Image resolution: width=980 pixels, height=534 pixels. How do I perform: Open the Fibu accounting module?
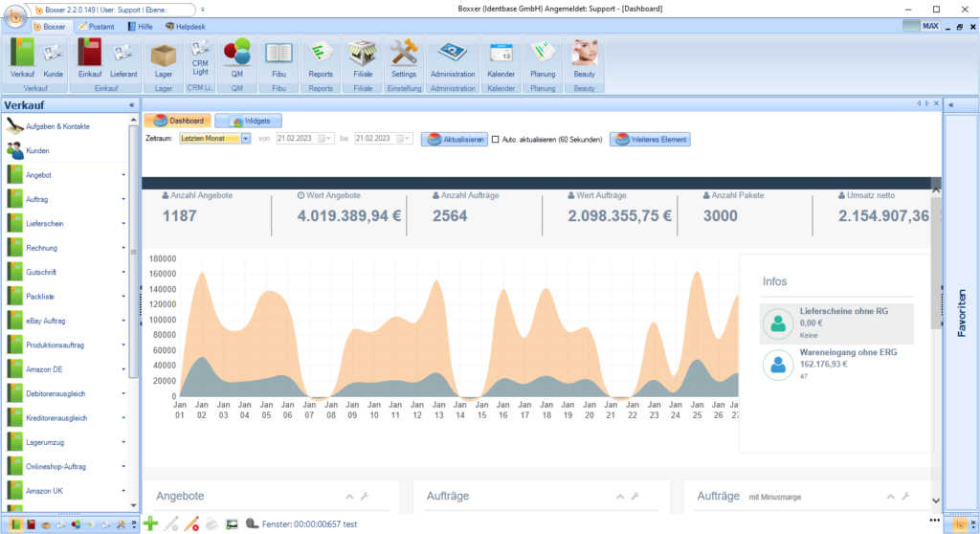click(x=278, y=58)
